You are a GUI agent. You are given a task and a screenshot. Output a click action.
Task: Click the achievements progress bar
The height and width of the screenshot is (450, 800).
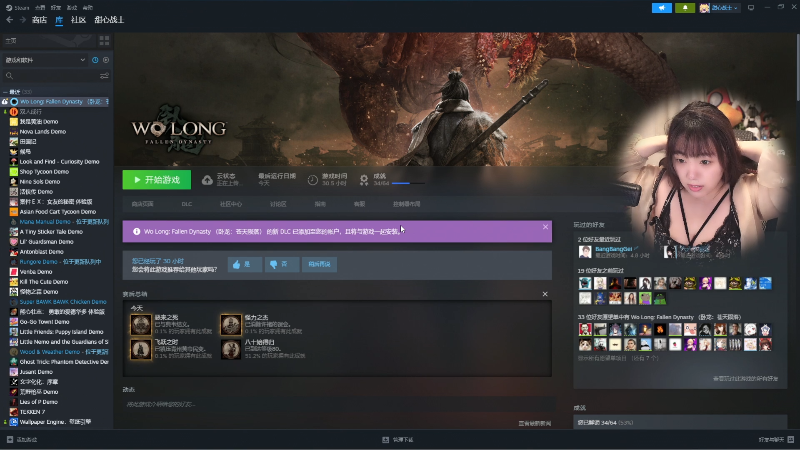click(408, 183)
